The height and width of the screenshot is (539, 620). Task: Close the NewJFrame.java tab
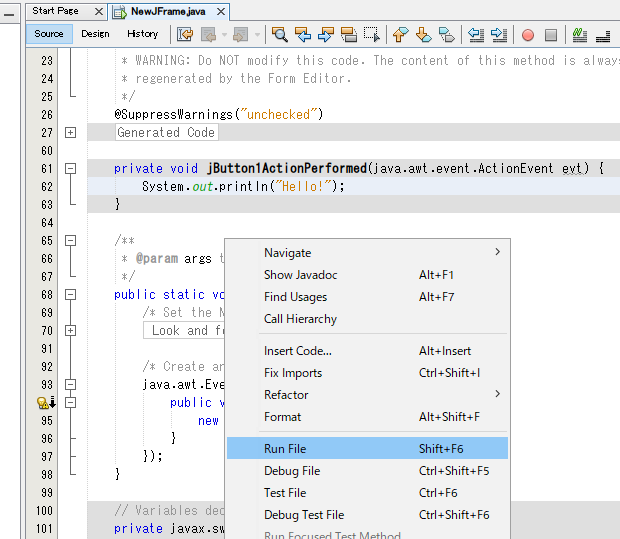tap(221, 12)
